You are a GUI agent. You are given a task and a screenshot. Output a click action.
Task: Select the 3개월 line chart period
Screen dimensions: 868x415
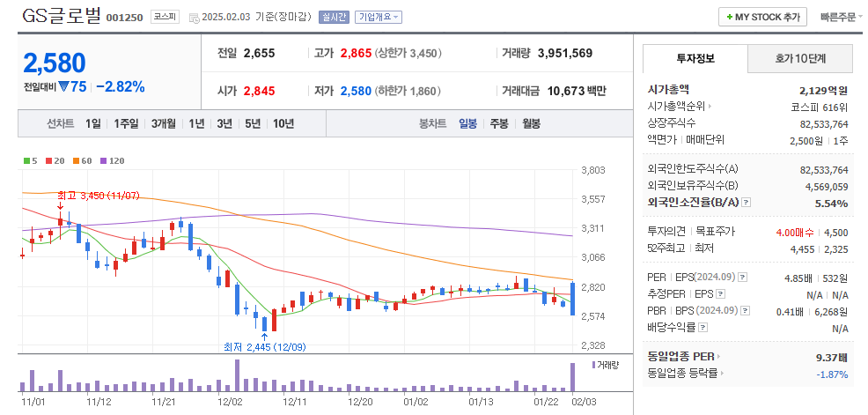click(x=164, y=123)
